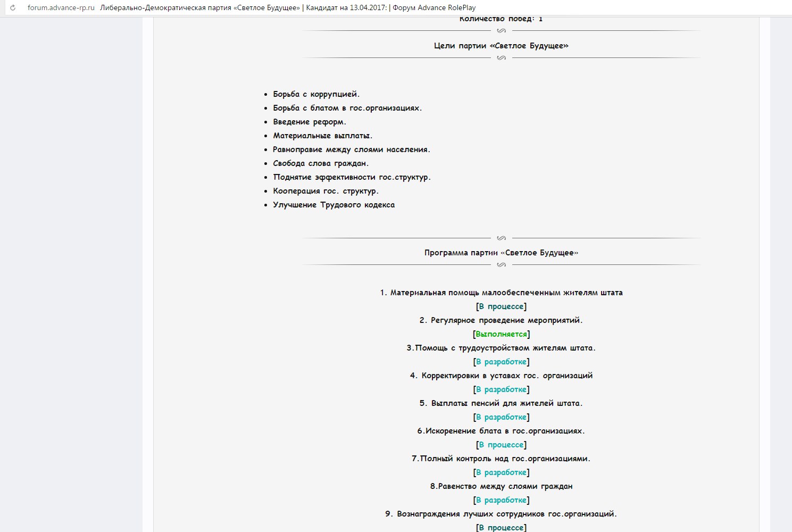The image size is (792, 532).
Task: Click item '5. Выплаты пенсий для жителей штата.'
Action: (x=501, y=403)
